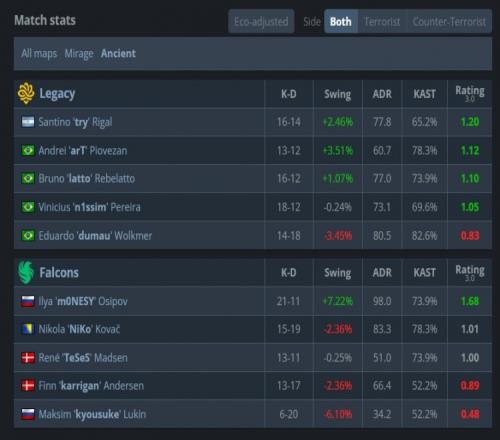Select the Ancient map tab

[x=118, y=53]
